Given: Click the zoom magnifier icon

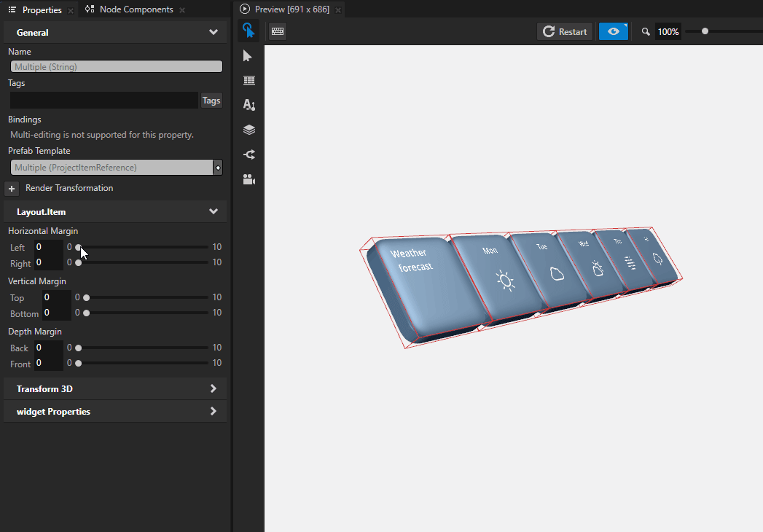Looking at the screenshot, I should click(645, 31).
